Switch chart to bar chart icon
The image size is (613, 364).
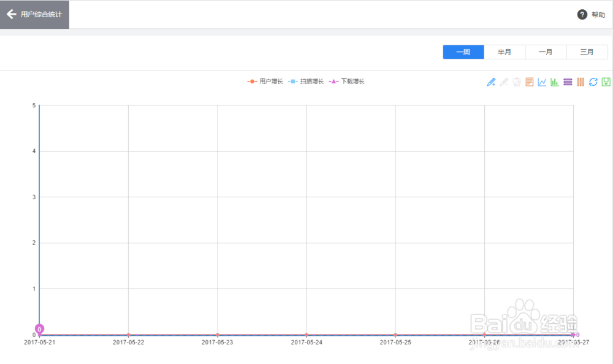coord(555,82)
